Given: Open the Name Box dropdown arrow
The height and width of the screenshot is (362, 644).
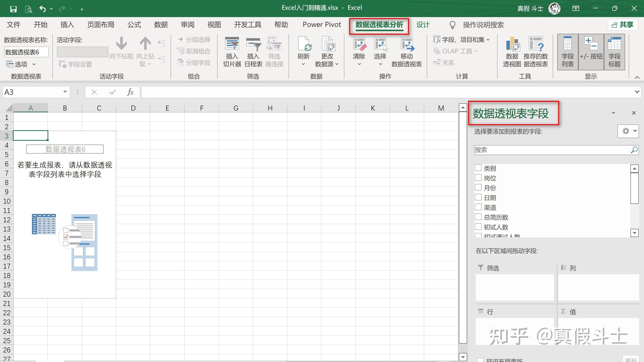Looking at the screenshot, I should (x=65, y=92).
